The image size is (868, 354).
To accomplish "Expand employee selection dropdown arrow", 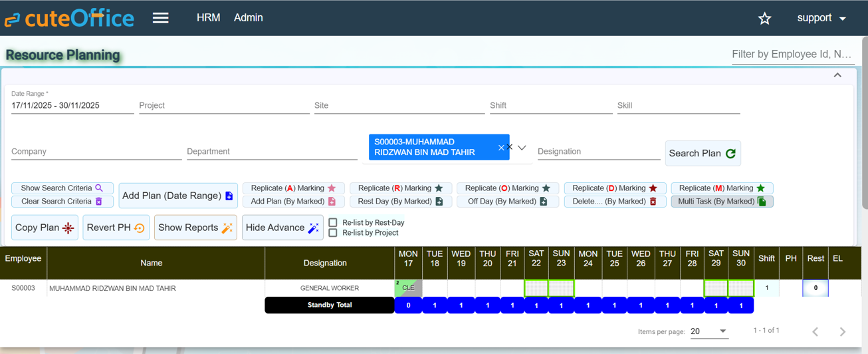I will point(522,148).
